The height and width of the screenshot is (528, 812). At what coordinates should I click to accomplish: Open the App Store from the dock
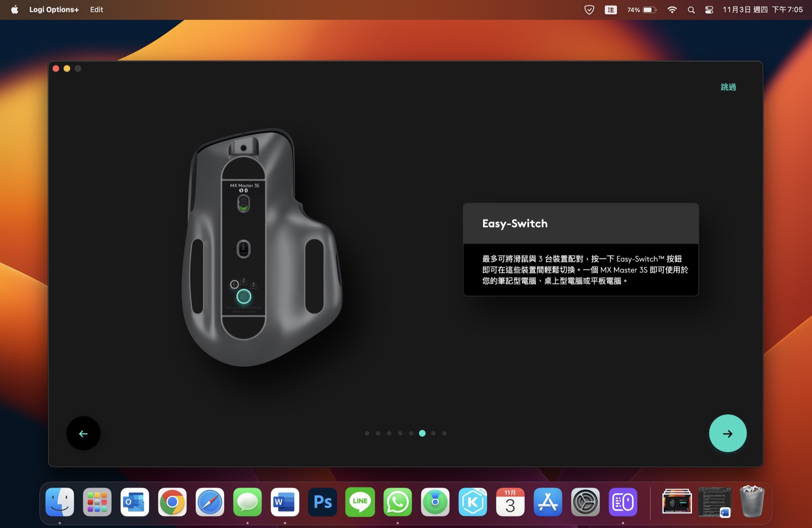tap(548, 502)
